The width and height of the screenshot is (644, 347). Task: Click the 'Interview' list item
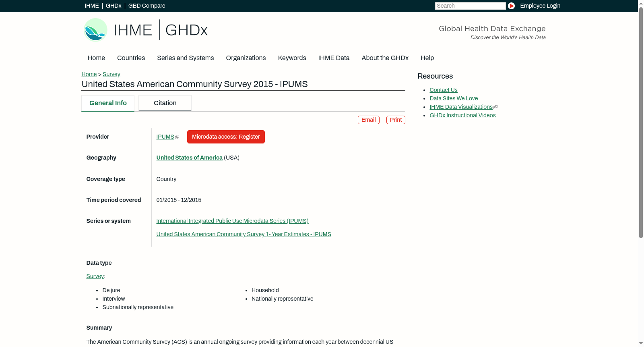pyautogui.click(x=114, y=299)
